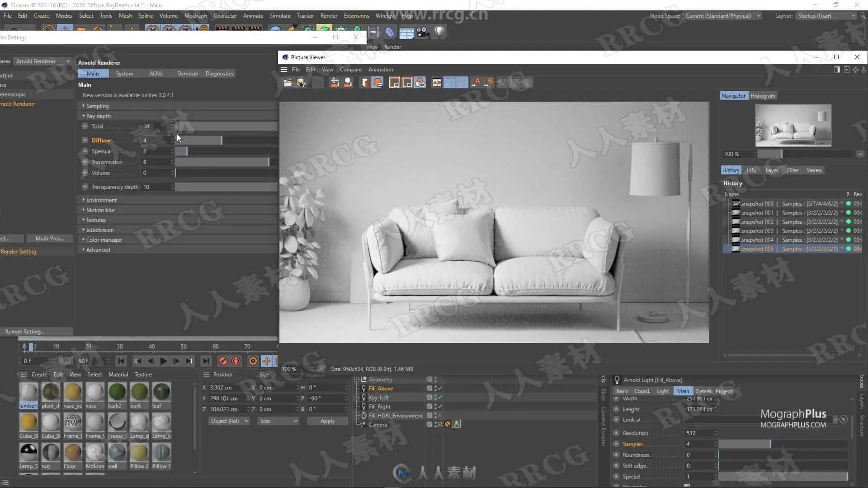The width and height of the screenshot is (868, 488).
Task: Click the open image icon in Picture Viewer
Action: 288,82
